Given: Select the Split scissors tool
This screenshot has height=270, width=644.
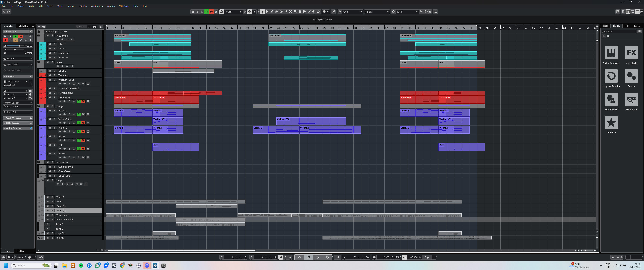Looking at the screenshot, I should coord(281,12).
